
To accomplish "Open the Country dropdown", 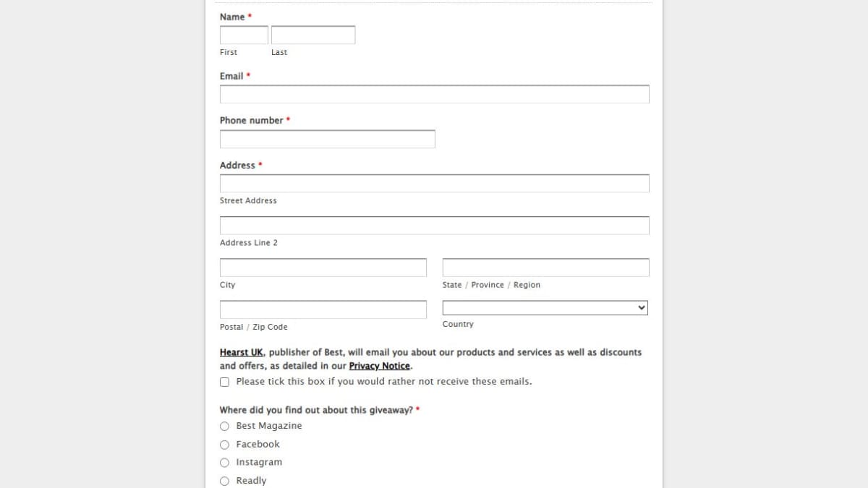I will [x=545, y=308].
